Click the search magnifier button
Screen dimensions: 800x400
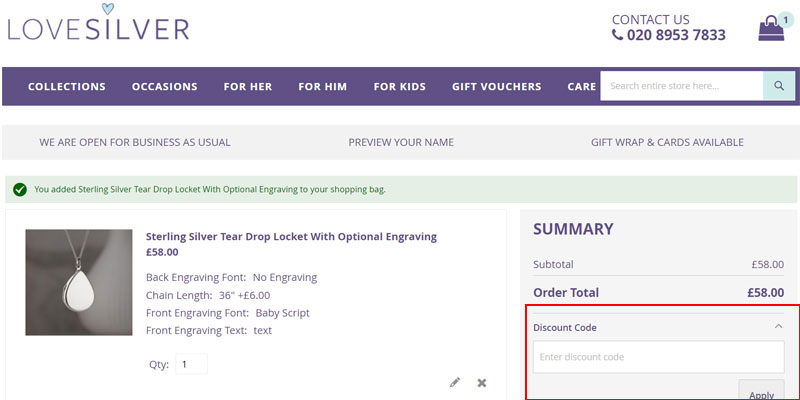779,86
